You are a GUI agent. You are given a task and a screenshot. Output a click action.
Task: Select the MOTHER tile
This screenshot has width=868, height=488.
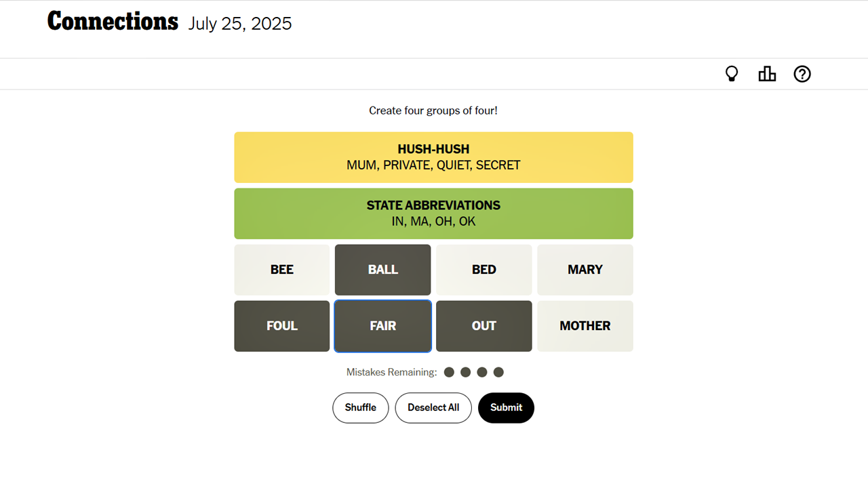click(585, 326)
